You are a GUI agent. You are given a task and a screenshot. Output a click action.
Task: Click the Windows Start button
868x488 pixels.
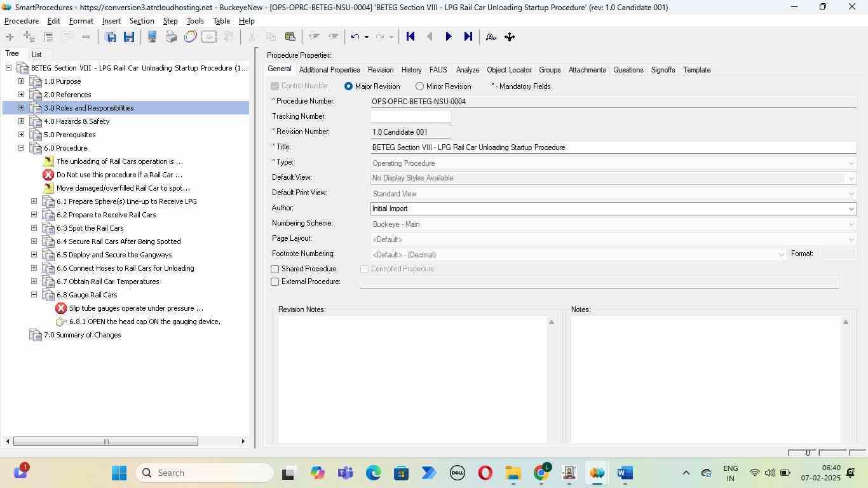[119, 473]
